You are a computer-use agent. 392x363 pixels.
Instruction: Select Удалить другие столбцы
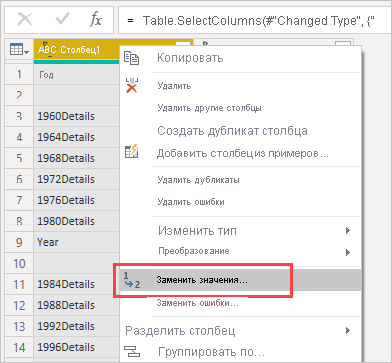tap(209, 108)
